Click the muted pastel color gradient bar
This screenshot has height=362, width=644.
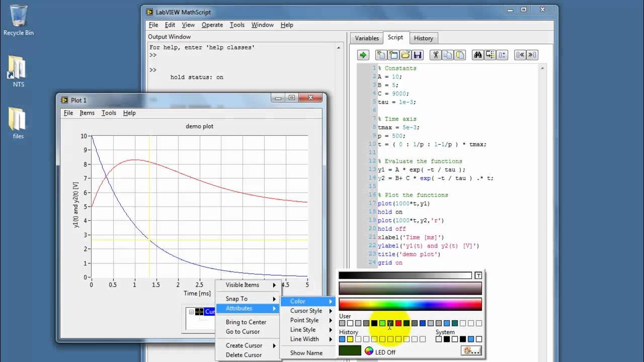[x=410, y=288]
